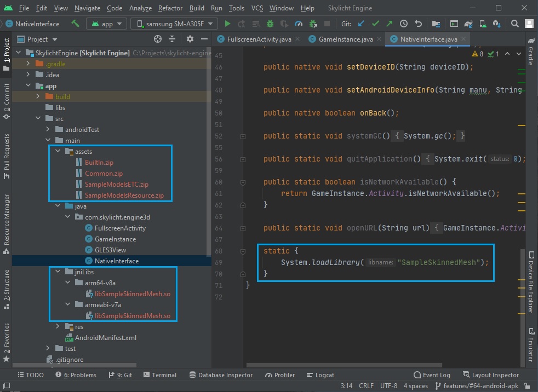Click the features/#64-android-apk branch widget

click(477, 386)
